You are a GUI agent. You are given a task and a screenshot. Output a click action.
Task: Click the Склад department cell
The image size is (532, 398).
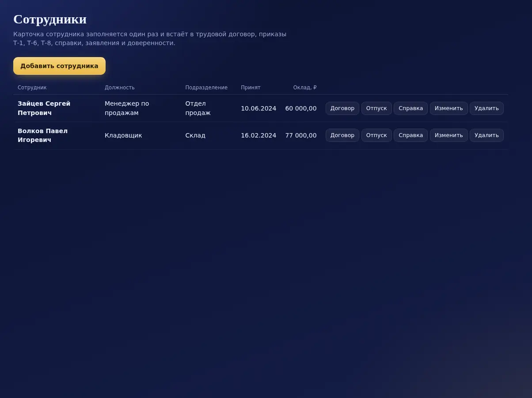click(195, 135)
